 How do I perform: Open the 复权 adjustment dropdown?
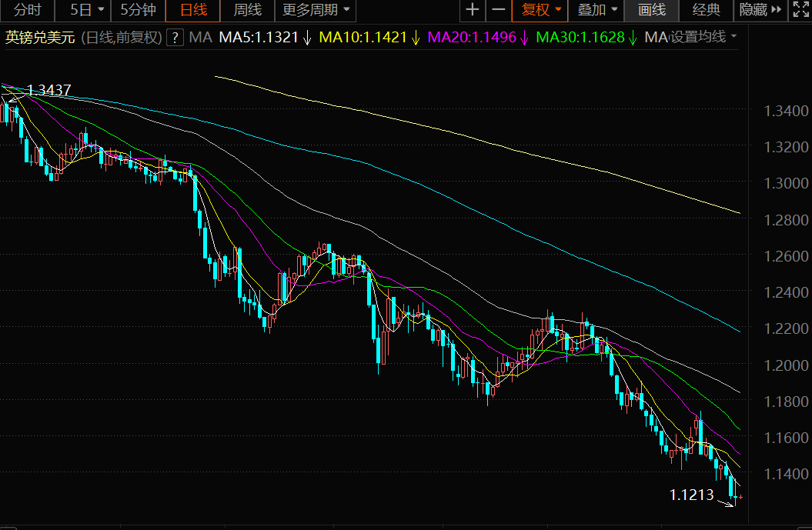540,10
